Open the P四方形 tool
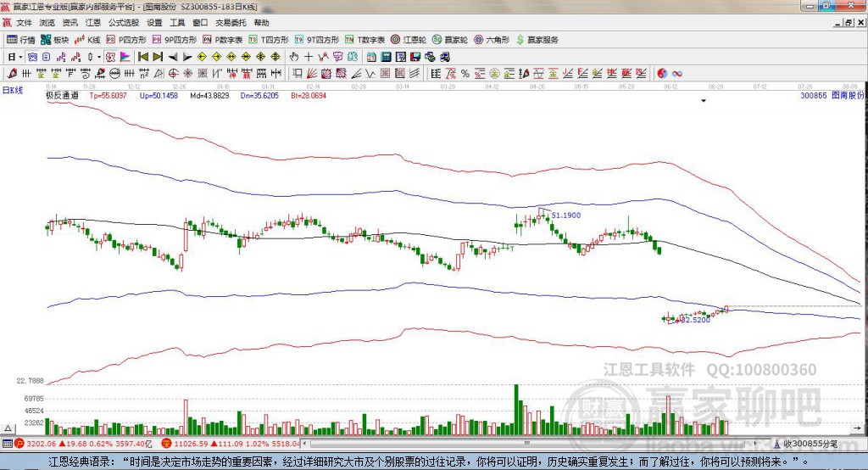Viewport: 868px width, 470px height. coord(126,40)
